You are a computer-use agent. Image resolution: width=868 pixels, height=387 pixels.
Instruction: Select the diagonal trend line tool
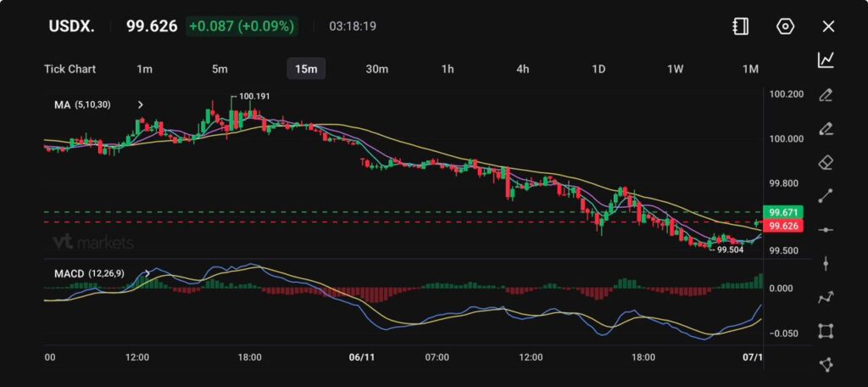coord(826,195)
